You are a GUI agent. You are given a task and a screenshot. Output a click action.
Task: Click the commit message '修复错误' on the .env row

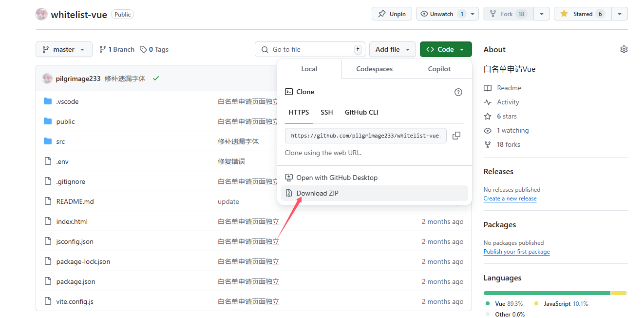tap(231, 161)
